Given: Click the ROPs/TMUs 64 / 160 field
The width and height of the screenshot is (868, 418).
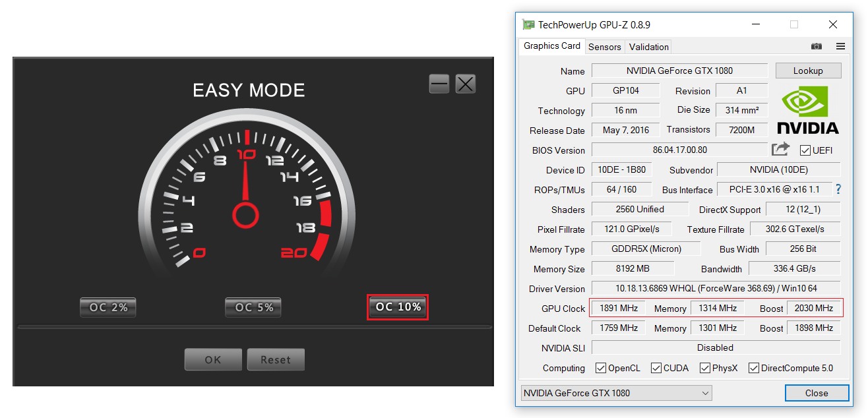Looking at the screenshot, I should (621, 189).
